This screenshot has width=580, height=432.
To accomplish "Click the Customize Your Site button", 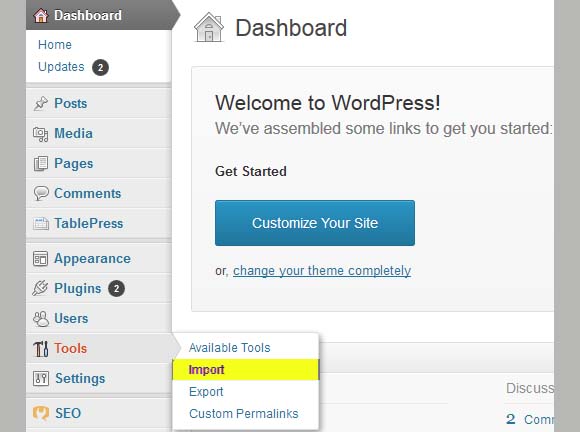I will pos(315,223).
